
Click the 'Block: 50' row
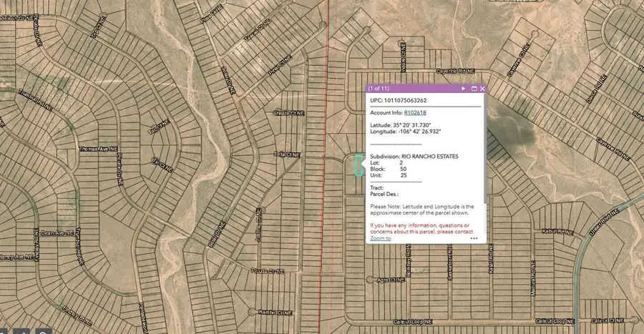pyautogui.click(x=388, y=169)
